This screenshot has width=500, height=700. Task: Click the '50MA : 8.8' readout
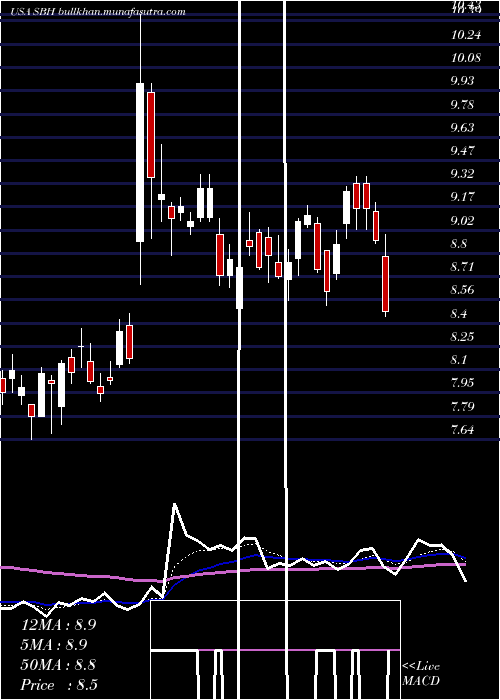pos(58,665)
